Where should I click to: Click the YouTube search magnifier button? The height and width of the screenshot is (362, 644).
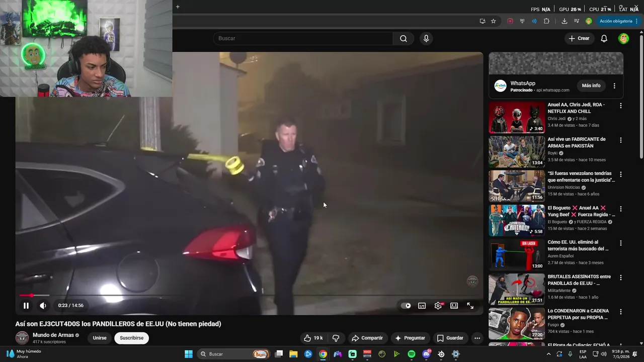tap(404, 39)
